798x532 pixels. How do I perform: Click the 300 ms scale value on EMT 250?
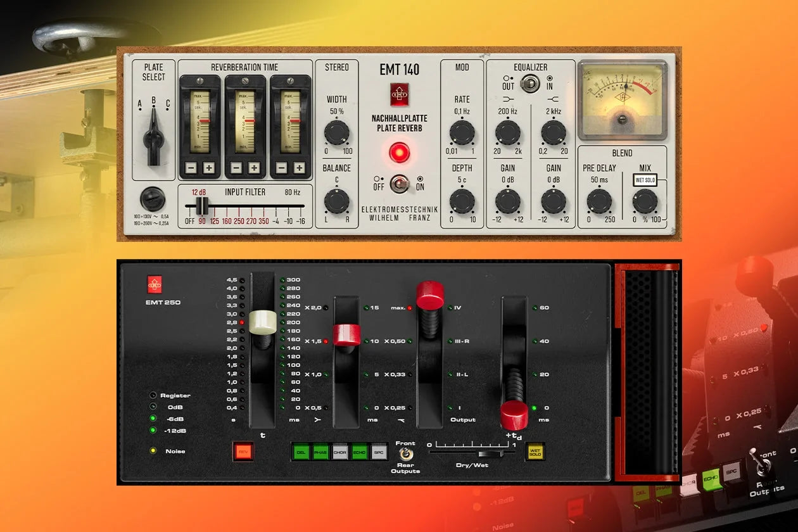pyautogui.click(x=294, y=280)
